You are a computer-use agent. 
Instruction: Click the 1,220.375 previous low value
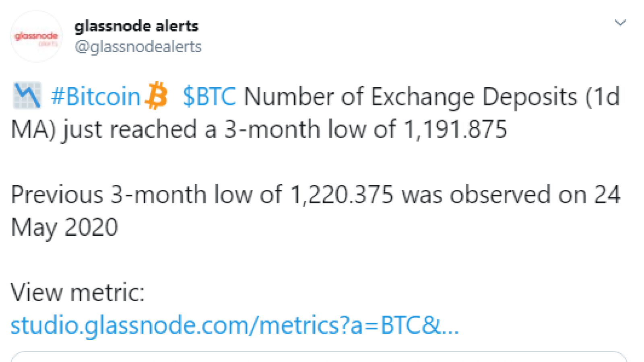(341, 195)
